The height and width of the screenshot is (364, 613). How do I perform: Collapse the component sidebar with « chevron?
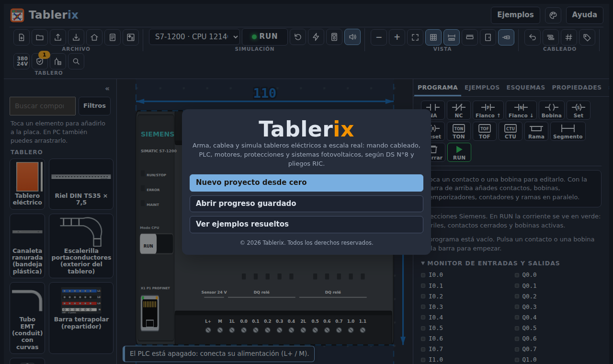(107, 89)
